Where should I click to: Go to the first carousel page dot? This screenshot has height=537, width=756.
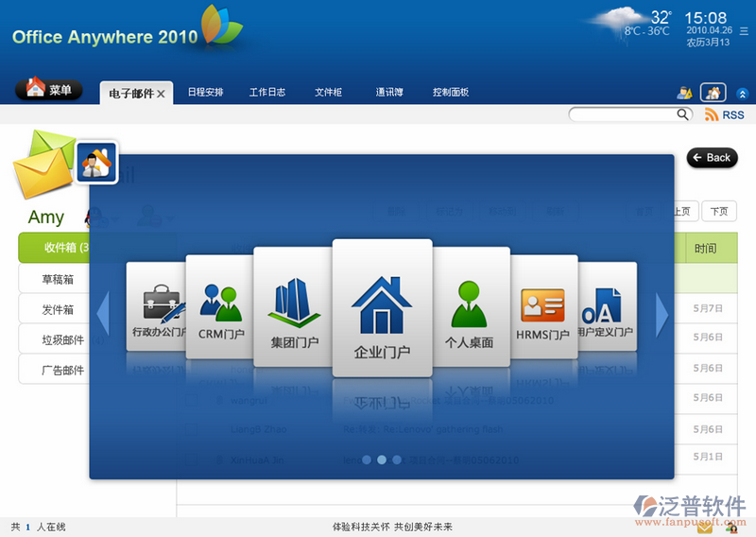367,459
